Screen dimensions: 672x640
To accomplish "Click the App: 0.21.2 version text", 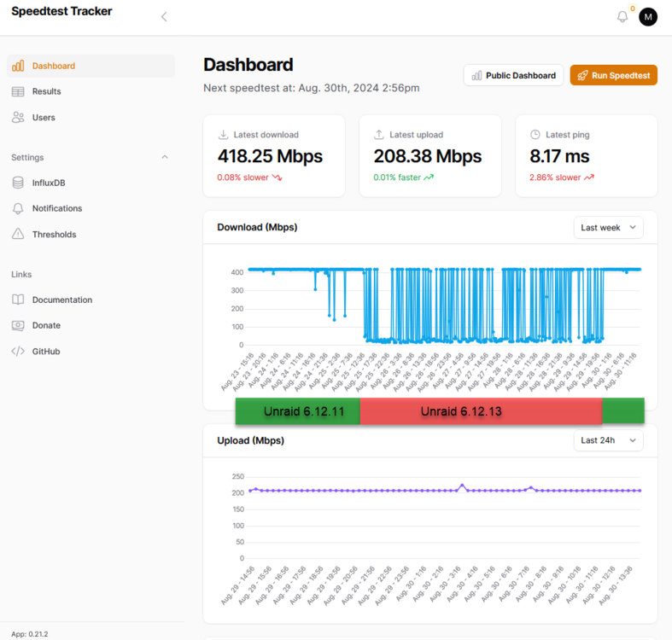I will point(30,634).
